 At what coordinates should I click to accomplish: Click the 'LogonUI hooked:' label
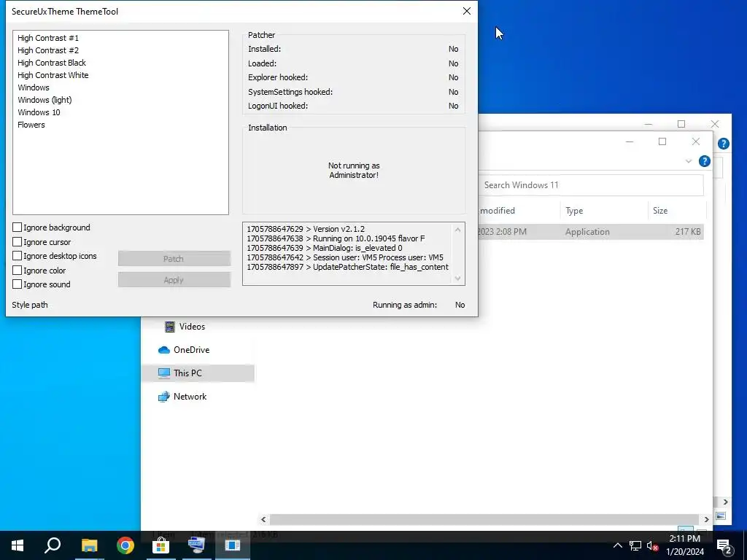(278, 106)
